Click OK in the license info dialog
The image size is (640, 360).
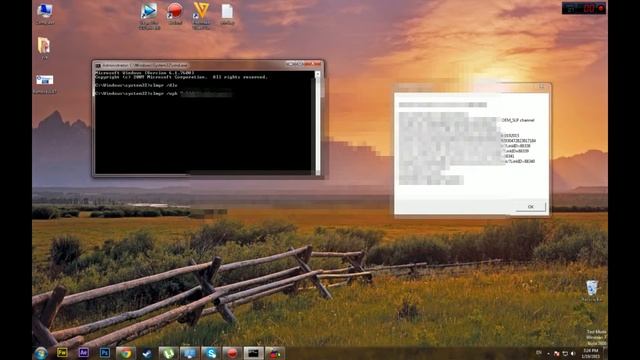(x=530, y=207)
